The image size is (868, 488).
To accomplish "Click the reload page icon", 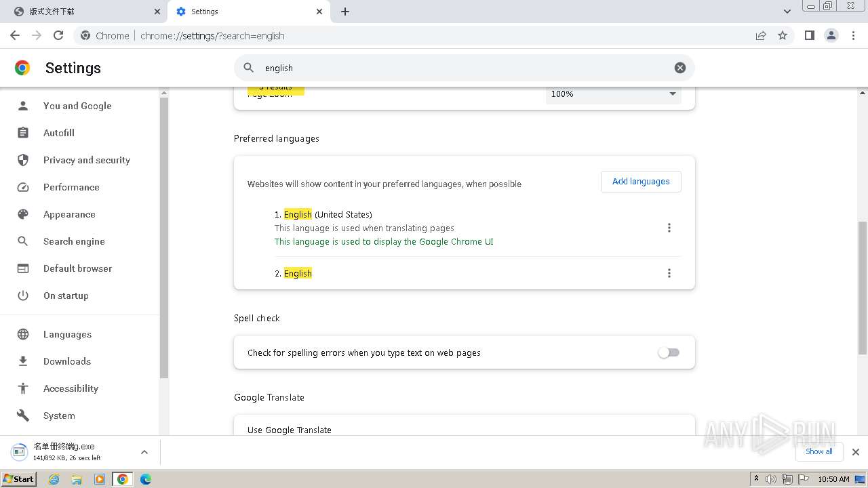I will (58, 35).
